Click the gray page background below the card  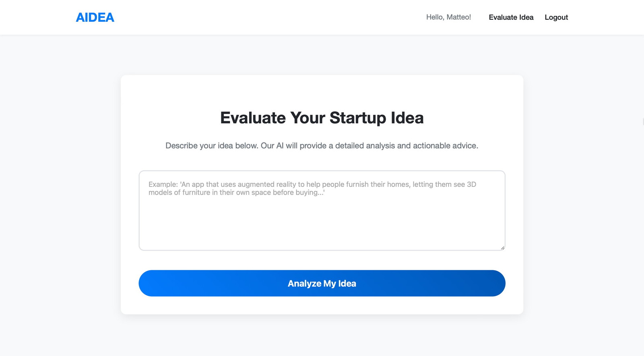click(322, 335)
